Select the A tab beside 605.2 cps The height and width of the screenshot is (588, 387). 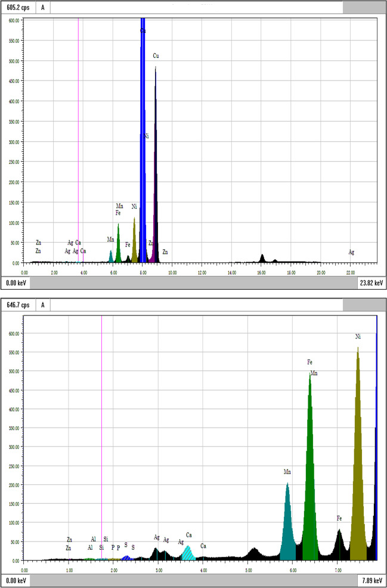[x=43, y=7]
